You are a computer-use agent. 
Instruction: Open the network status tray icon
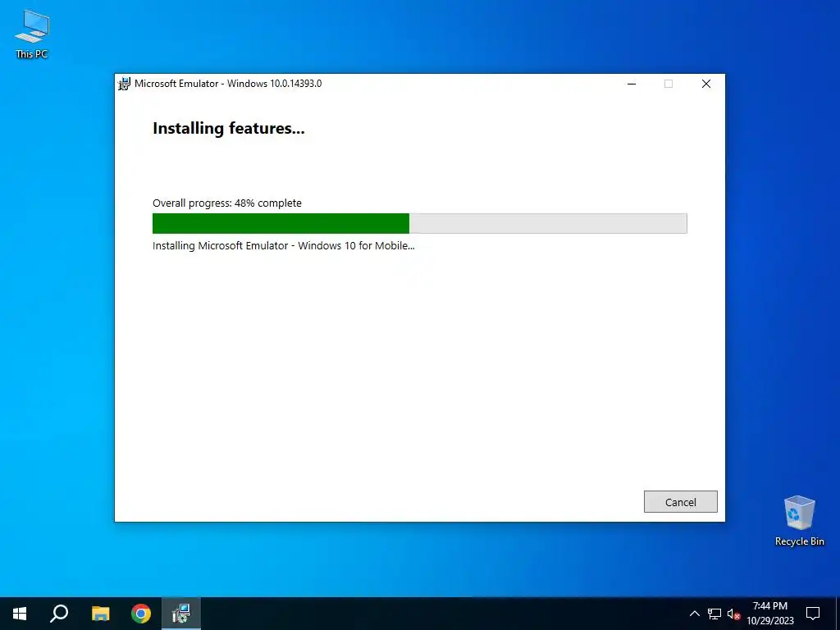coord(714,614)
